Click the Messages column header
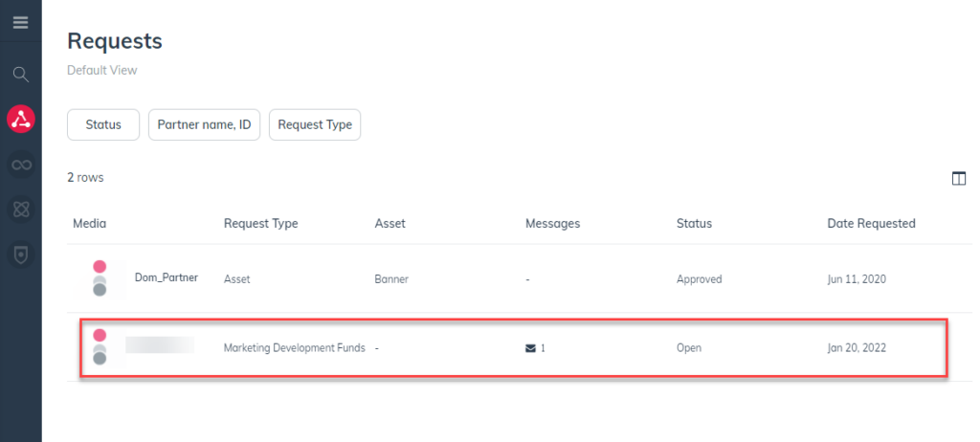980x442 pixels. tap(552, 224)
